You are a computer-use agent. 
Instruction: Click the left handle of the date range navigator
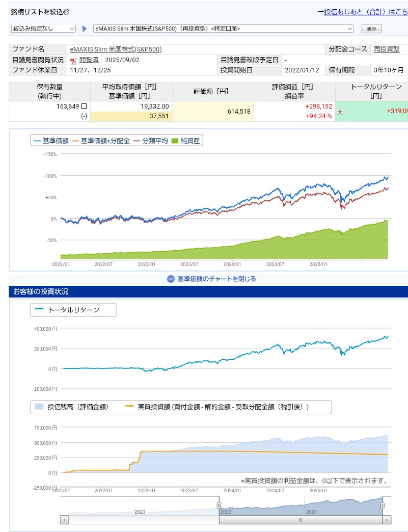[219, 506]
